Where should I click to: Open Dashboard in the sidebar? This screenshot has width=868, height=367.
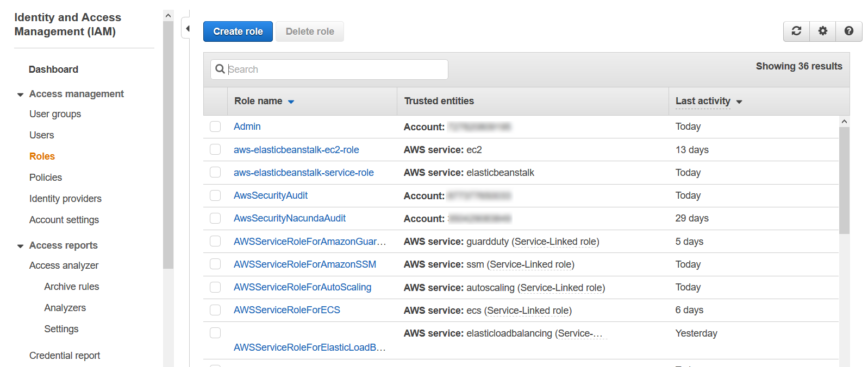53,69
